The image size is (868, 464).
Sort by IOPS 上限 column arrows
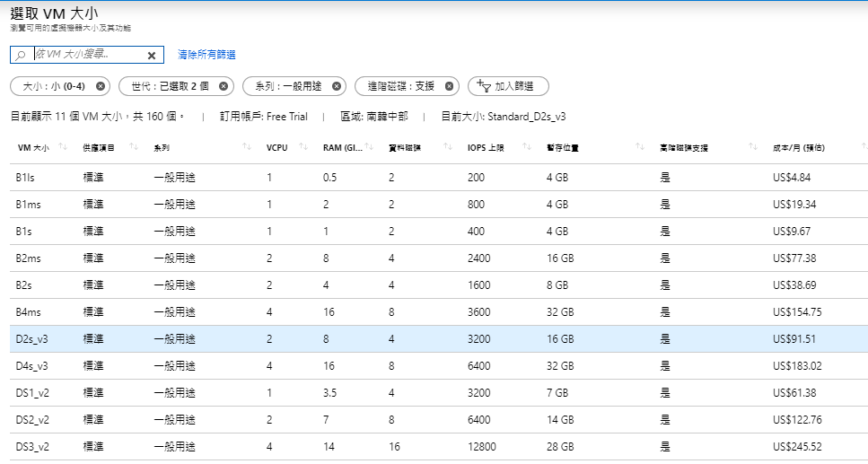pyautogui.click(x=527, y=146)
